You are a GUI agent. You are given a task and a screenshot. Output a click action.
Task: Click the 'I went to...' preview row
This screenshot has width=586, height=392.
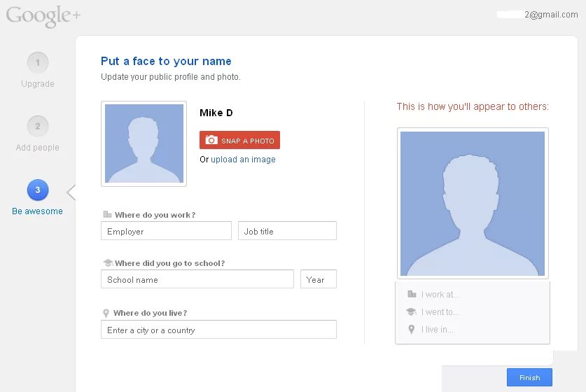[x=473, y=312]
